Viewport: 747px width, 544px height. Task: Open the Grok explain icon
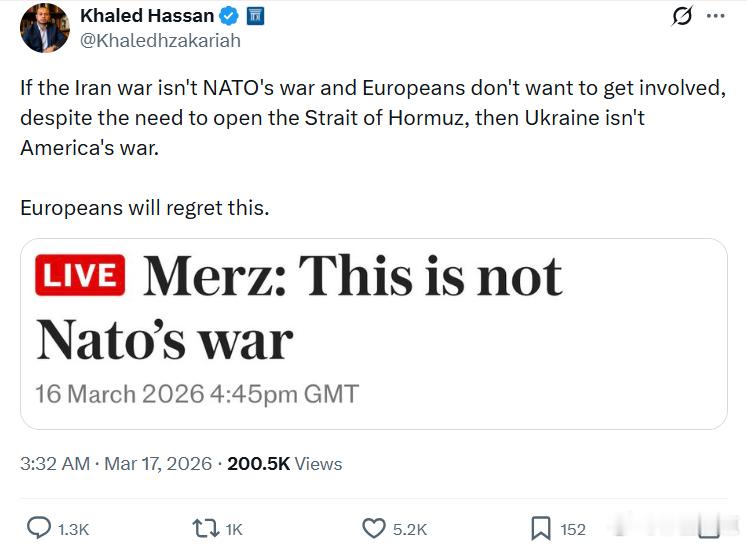click(682, 17)
